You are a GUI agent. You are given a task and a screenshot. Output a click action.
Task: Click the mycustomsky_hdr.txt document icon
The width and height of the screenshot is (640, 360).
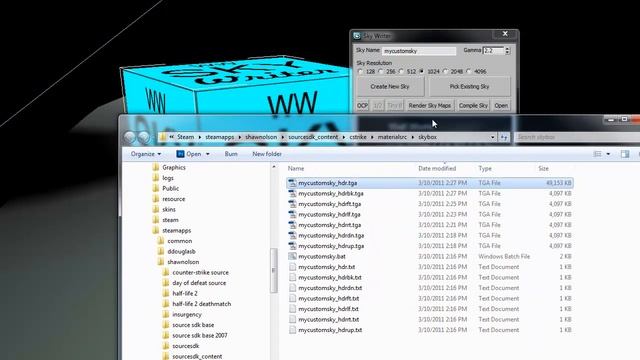[x=292, y=267]
